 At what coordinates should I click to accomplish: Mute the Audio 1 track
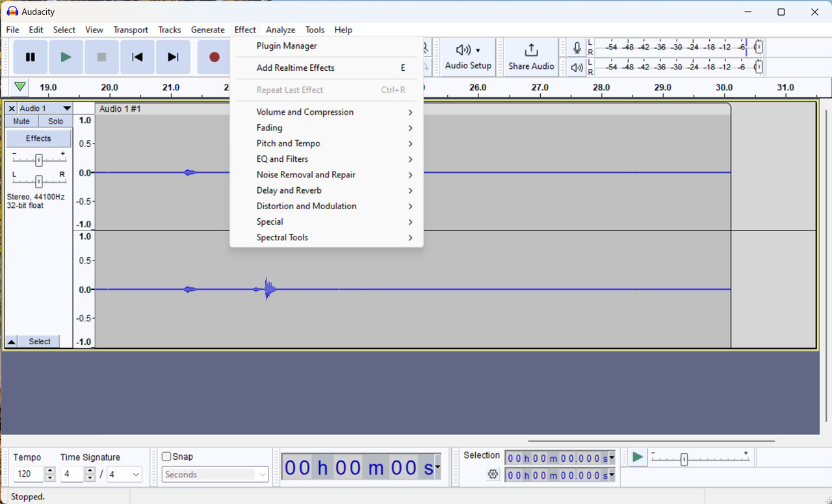point(21,121)
